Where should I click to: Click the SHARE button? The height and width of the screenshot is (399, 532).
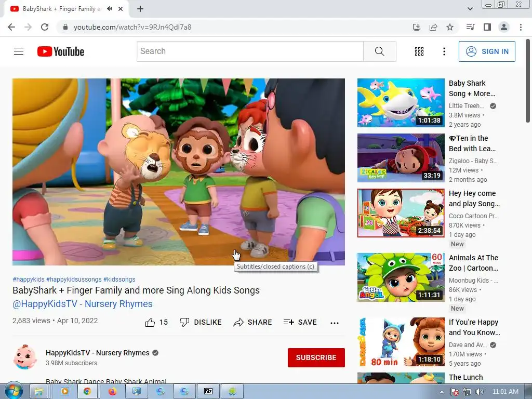(253, 322)
